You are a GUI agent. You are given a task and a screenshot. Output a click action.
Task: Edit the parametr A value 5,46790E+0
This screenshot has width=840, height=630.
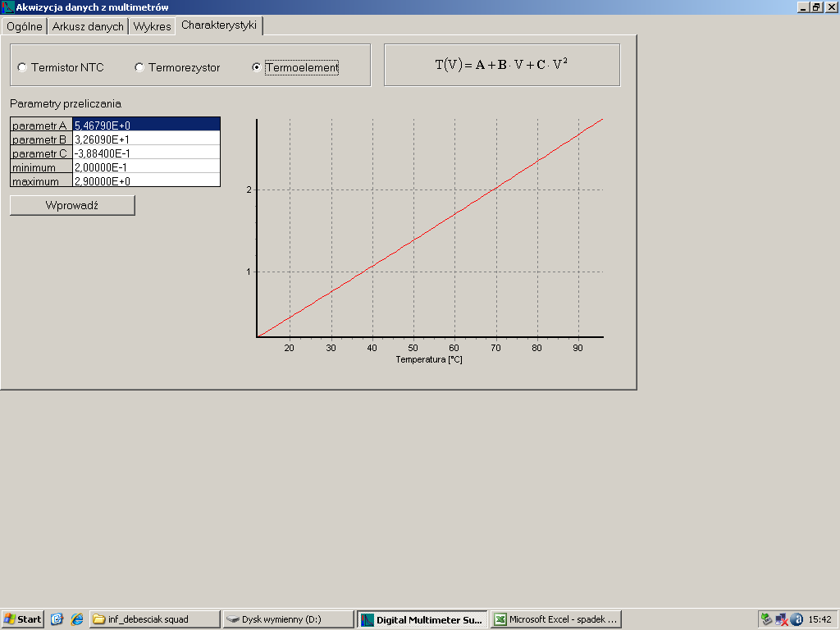(146, 125)
